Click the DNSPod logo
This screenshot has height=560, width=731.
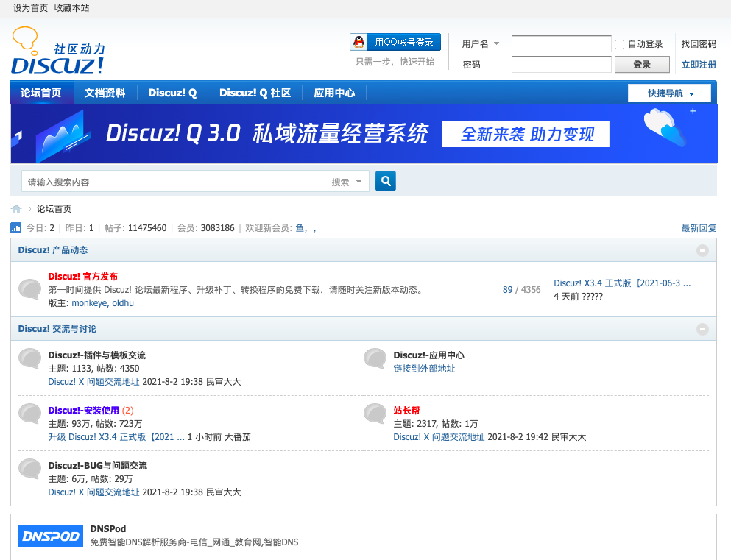(51, 536)
